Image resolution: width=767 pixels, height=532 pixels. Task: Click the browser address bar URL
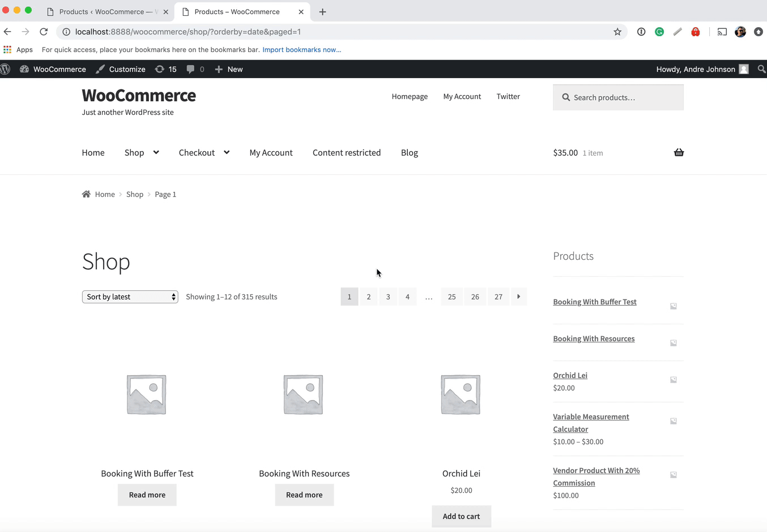click(188, 32)
